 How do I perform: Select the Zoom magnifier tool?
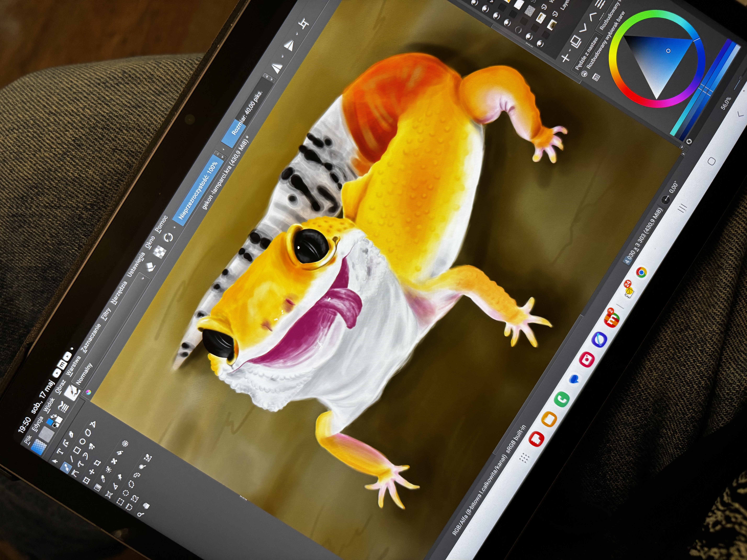coord(140,514)
